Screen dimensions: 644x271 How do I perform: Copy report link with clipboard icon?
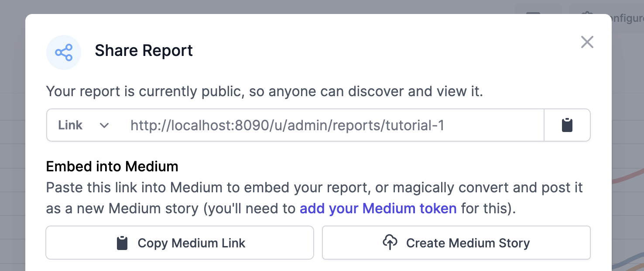tap(567, 125)
